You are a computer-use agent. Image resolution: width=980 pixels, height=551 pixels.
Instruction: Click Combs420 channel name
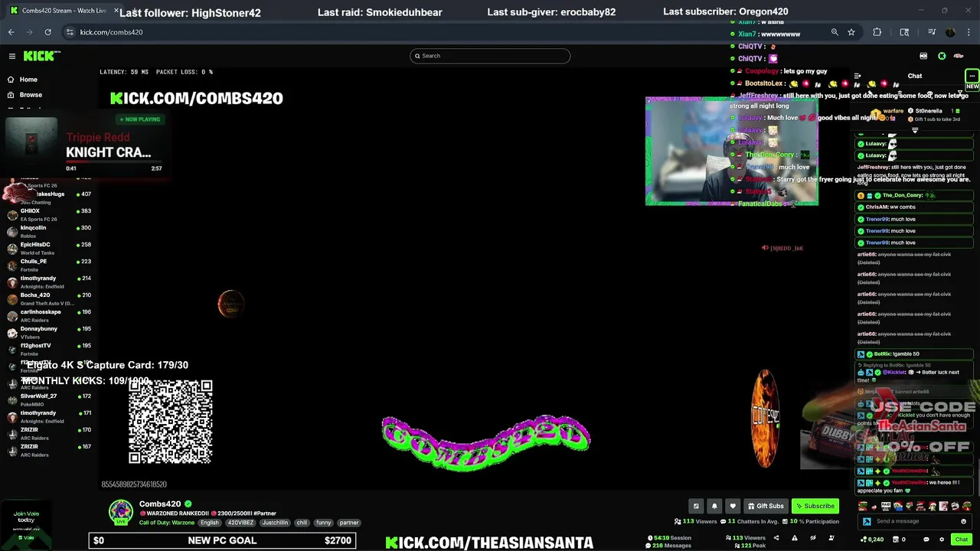(160, 504)
